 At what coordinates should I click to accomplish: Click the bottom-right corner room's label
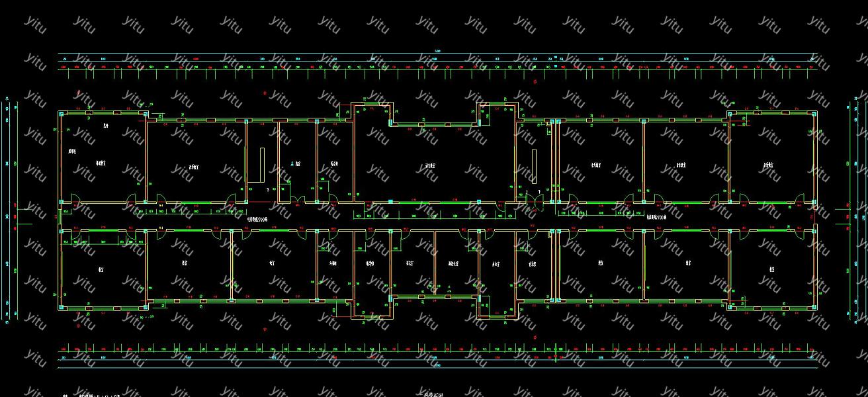click(771, 269)
